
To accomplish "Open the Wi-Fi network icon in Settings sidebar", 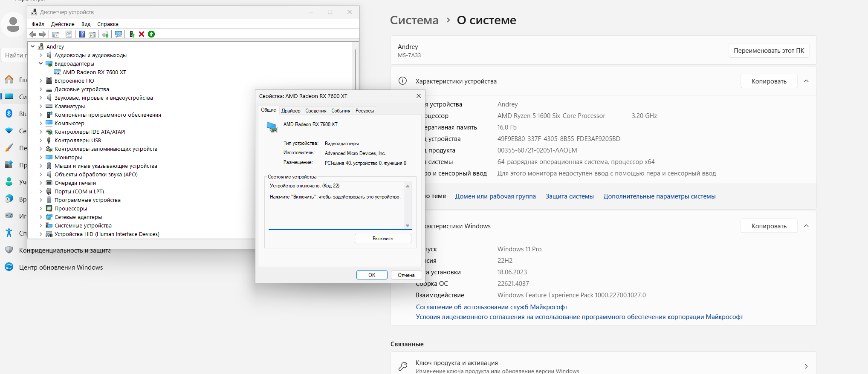I will (9, 131).
